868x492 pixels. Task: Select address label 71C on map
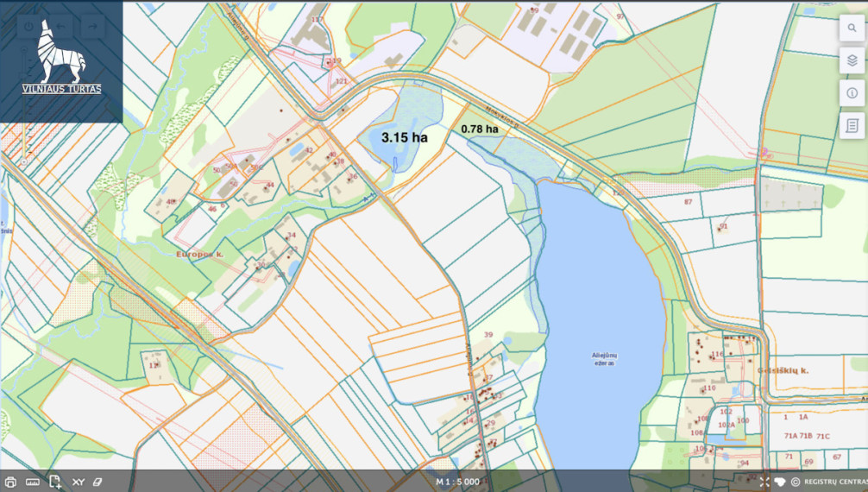pyautogui.click(x=823, y=436)
